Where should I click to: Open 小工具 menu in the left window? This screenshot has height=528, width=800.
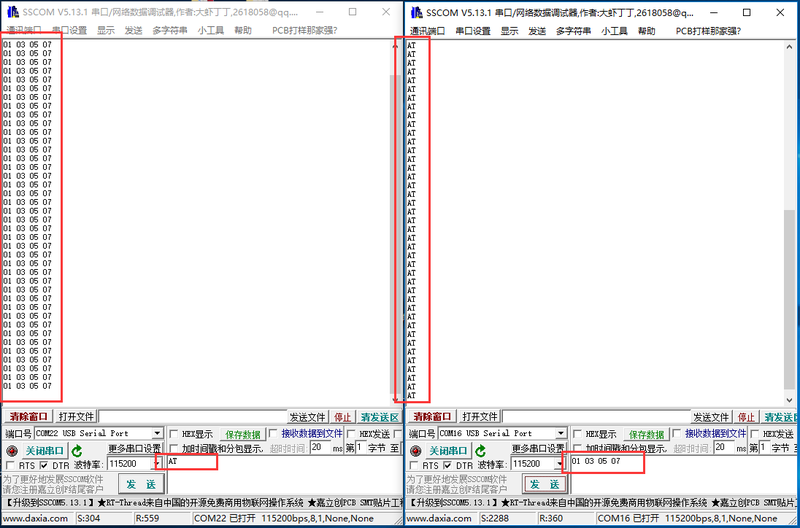point(211,31)
